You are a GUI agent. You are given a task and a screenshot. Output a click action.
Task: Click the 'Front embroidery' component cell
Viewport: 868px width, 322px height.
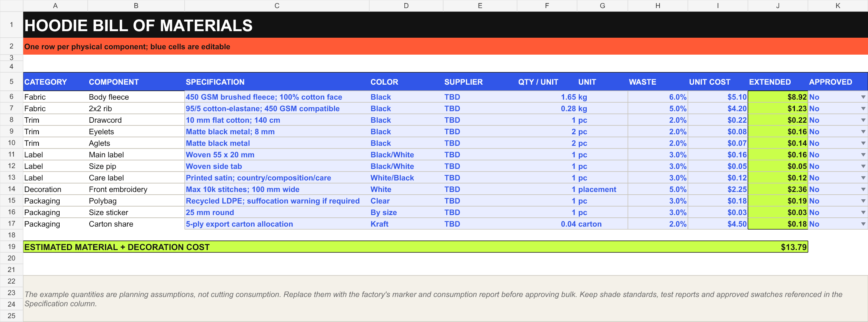tap(136, 189)
